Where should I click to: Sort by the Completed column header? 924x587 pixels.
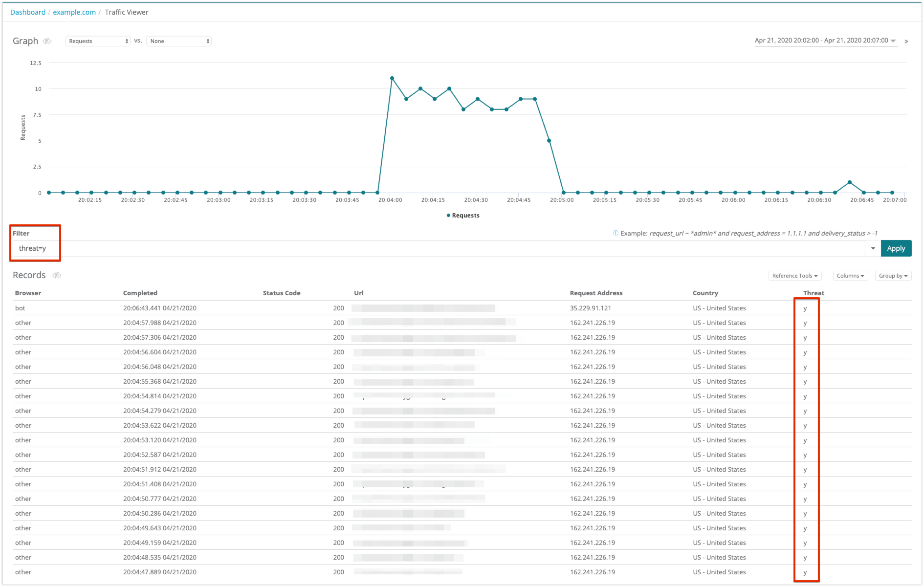click(140, 293)
